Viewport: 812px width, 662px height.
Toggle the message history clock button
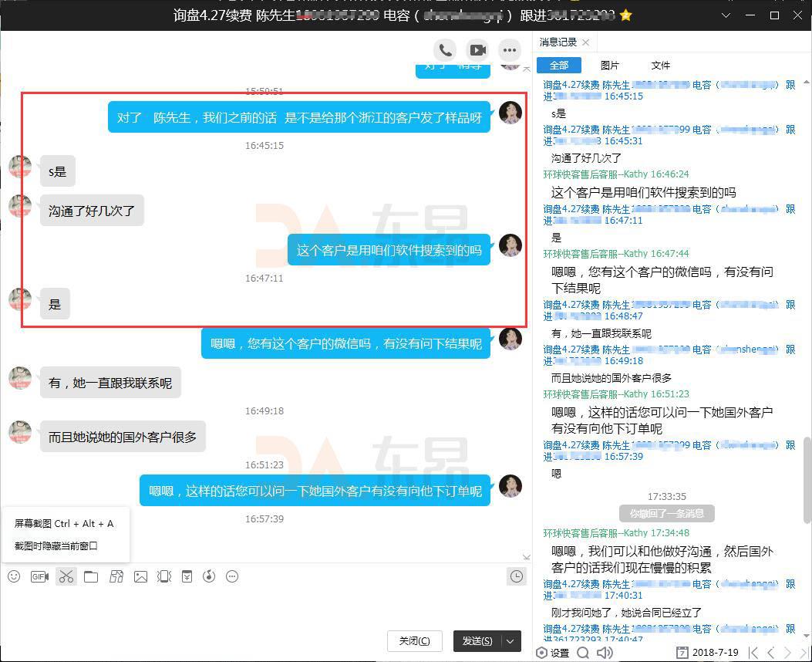pyautogui.click(x=516, y=576)
